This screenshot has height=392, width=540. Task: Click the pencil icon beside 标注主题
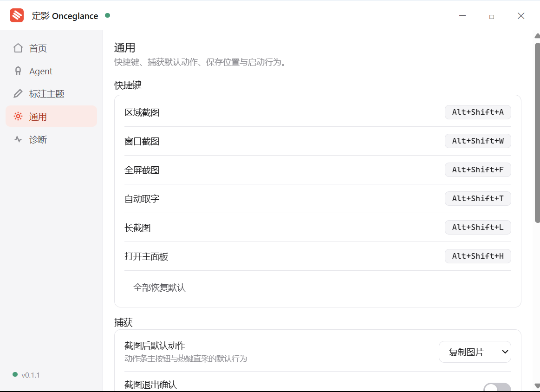point(18,94)
